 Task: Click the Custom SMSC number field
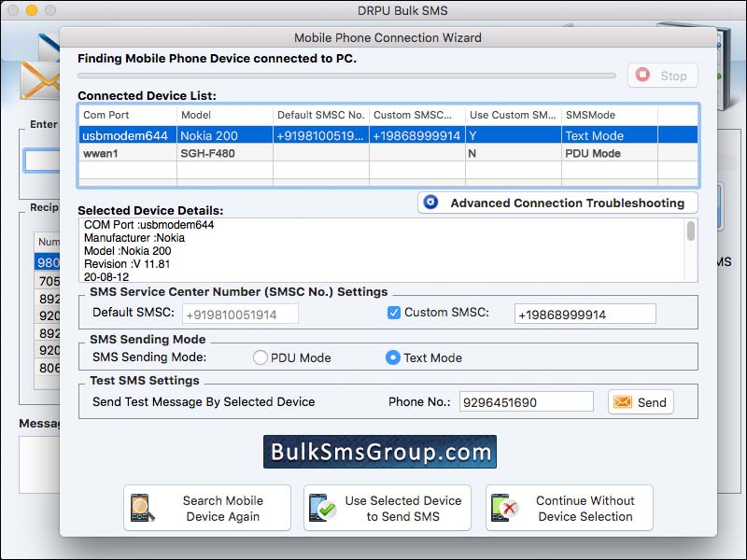click(x=585, y=313)
